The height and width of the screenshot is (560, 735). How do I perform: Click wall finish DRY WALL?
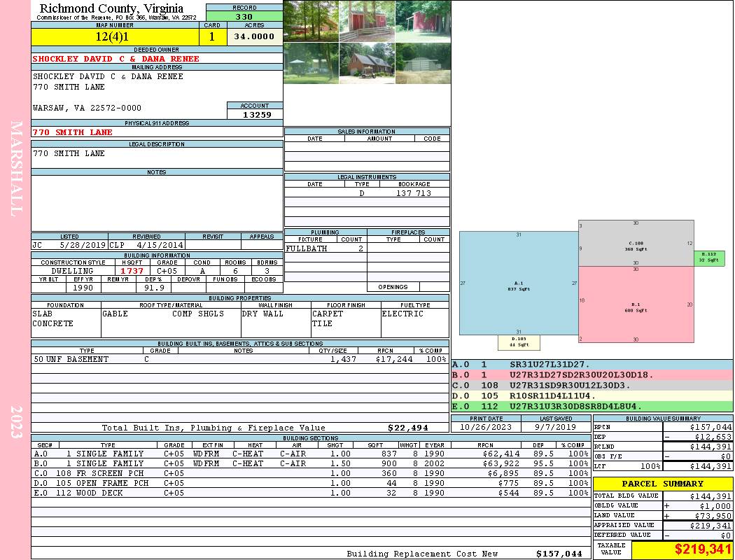tap(262, 314)
